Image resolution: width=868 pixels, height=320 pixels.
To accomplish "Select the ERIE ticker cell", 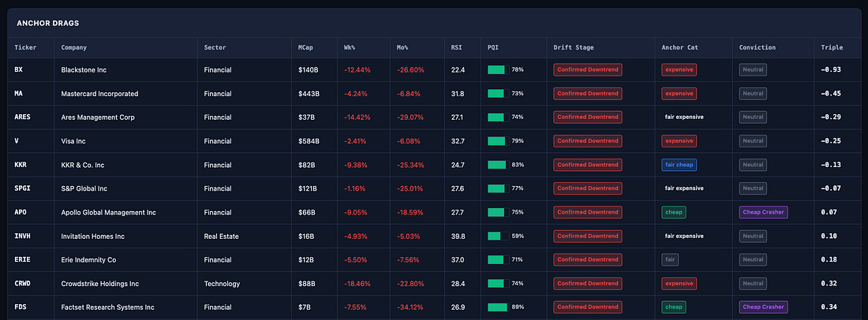I will click(22, 260).
